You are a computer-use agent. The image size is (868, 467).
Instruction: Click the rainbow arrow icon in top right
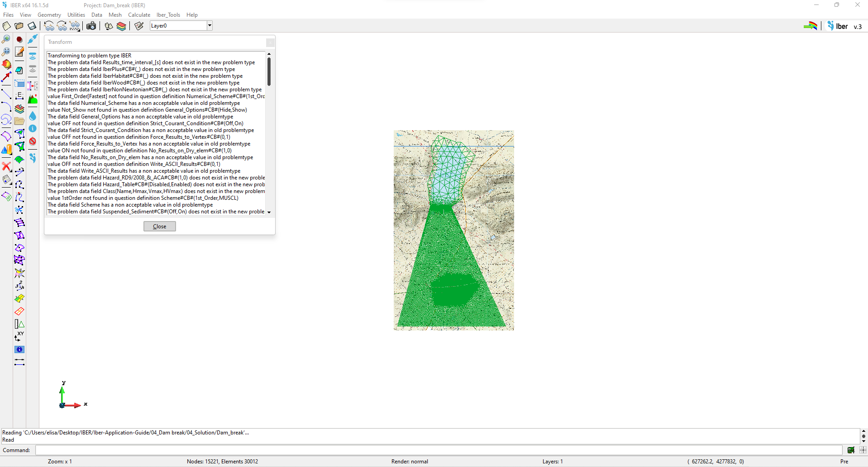click(810, 26)
